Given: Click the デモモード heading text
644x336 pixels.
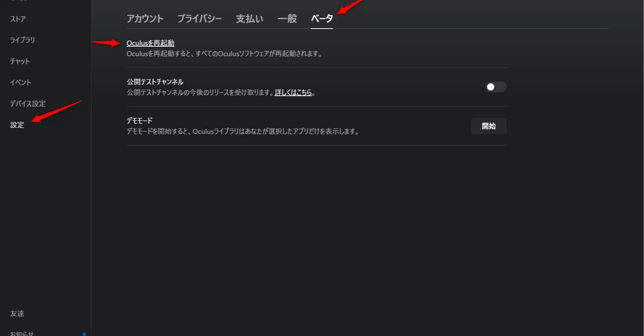Looking at the screenshot, I should pos(139,121).
